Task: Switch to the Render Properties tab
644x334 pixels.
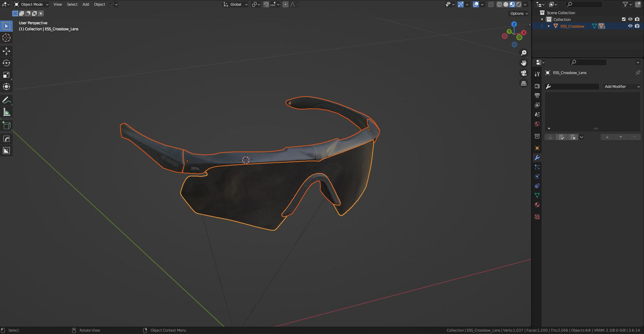Action: pyautogui.click(x=537, y=86)
